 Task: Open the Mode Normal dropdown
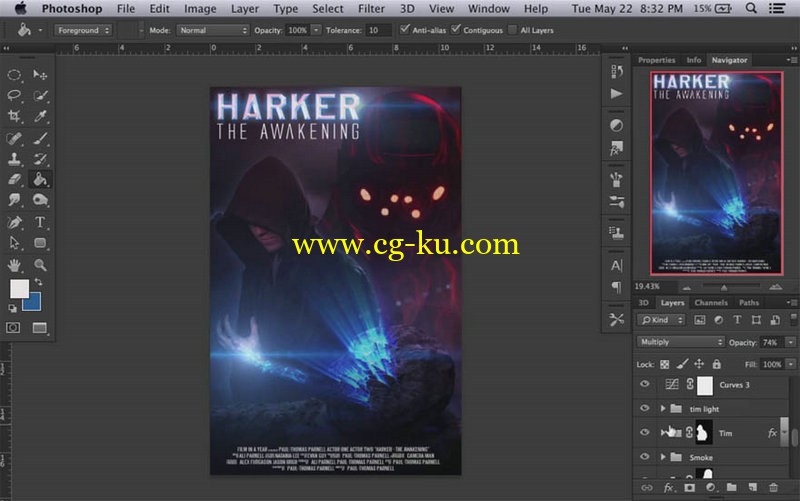(x=213, y=30)
